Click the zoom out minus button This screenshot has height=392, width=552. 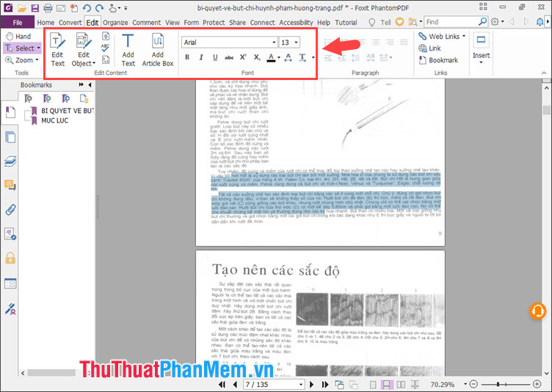(x=474, y=384)
